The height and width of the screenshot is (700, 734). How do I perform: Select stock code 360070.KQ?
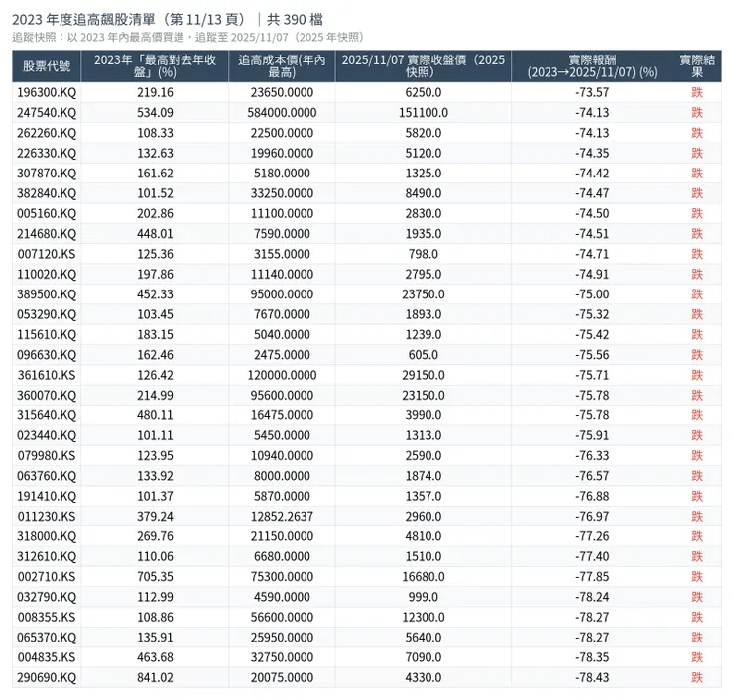[x=47, y=396]
